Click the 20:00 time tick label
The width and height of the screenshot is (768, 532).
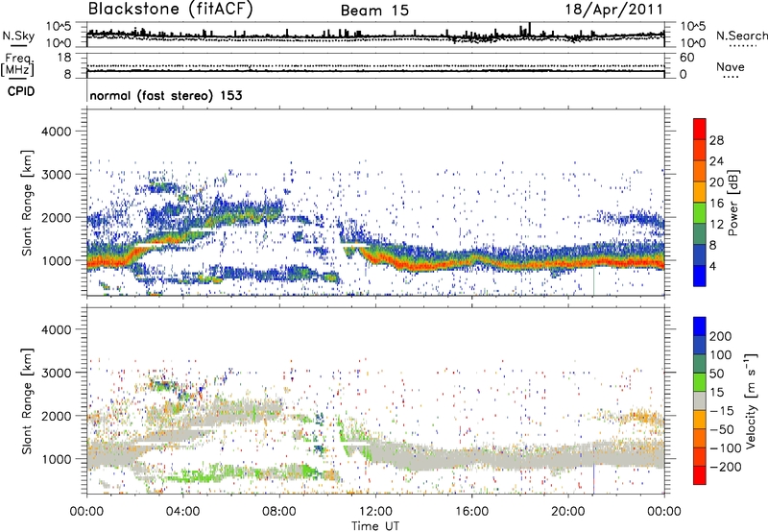568,512
